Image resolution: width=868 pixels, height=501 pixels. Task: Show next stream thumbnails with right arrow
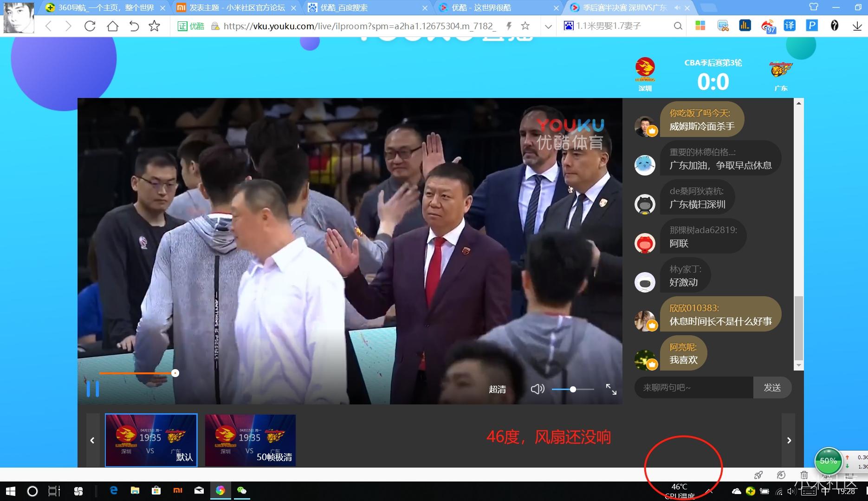coord(789,440)
